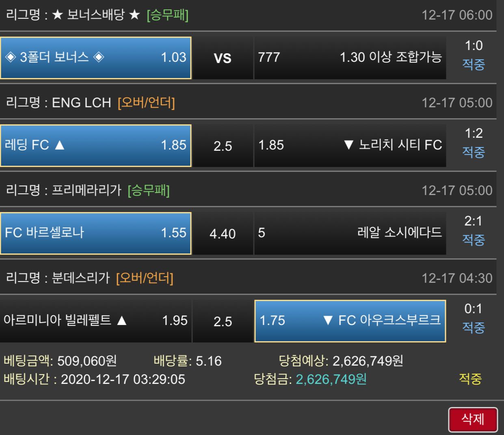Click the 승무패 tag on 보너스배당 header
The width and height of the screenshot is (504, 435).
(167, 15)
